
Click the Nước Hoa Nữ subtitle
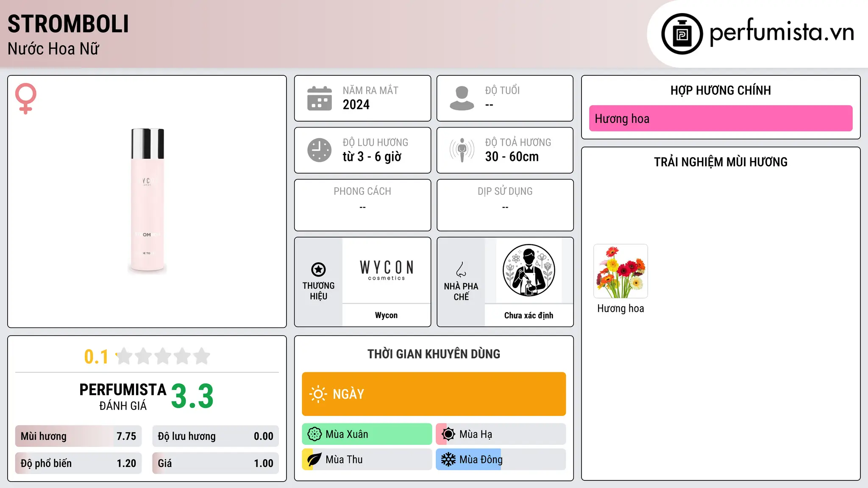[53, 49]
